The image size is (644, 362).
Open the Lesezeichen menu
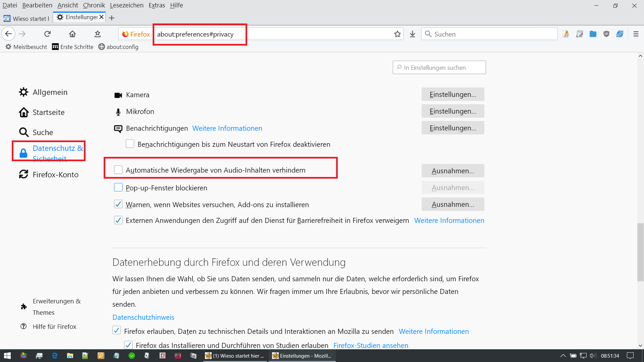[x=126, y=5]
